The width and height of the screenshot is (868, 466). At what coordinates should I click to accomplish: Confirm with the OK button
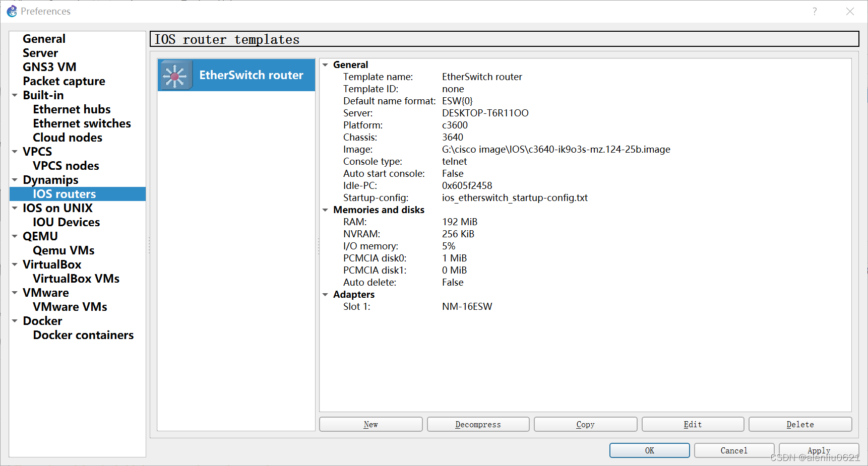(x=650, y=450)
